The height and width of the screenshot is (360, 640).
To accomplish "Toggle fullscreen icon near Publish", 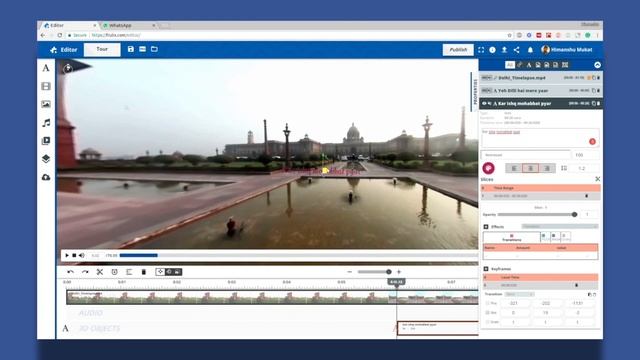I will pos(481,50).
